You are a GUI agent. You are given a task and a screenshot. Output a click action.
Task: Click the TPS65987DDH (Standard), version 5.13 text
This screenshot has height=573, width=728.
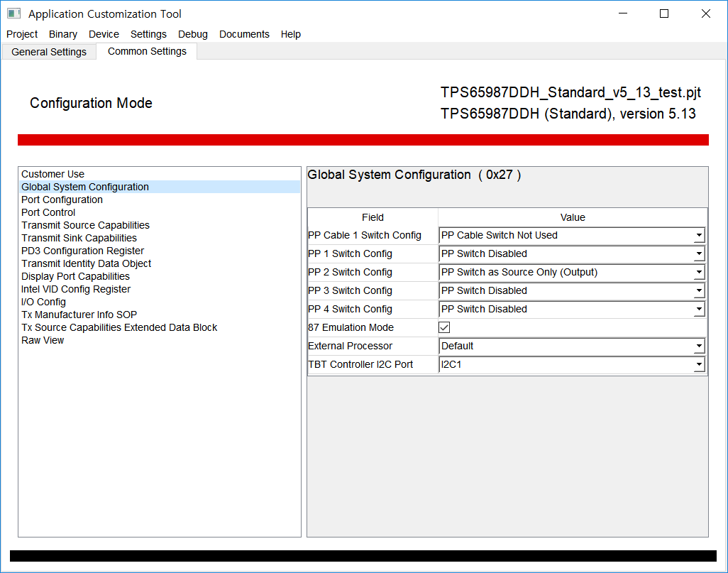568,114
